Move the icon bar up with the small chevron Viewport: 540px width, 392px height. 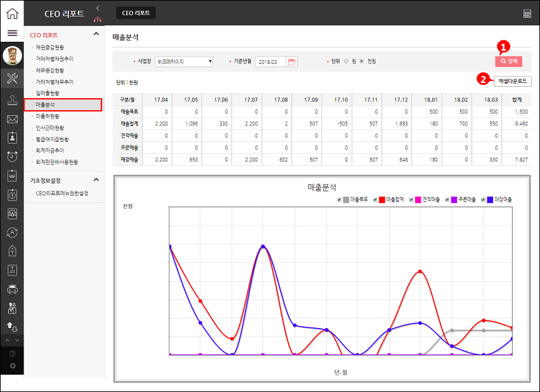pyautogui.click(x=7, y=340)
